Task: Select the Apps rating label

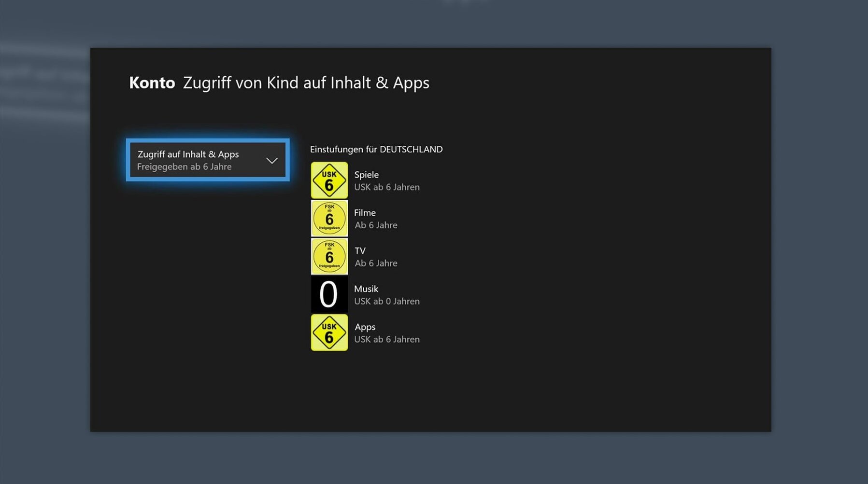Action: pyautogui.click(x=365, y=327)
